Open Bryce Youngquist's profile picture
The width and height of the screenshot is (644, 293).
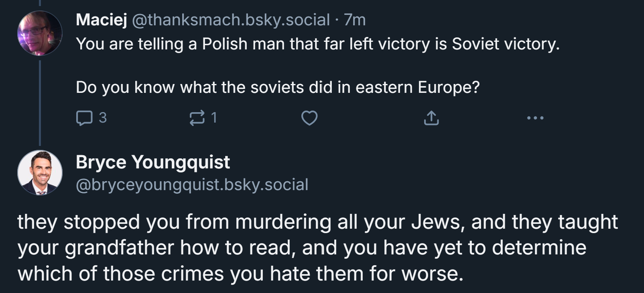[40, 172]
